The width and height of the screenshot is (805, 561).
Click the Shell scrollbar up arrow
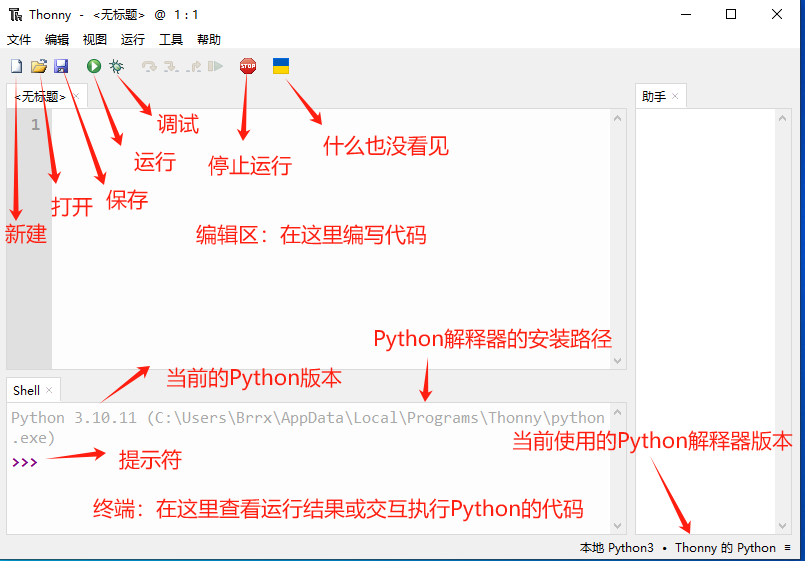(618, 412)
